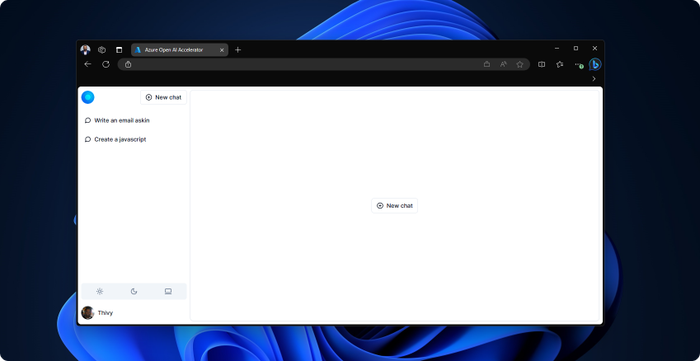Open a new browser tab
This screenshot has height=361, width=700.
point(238,50)
